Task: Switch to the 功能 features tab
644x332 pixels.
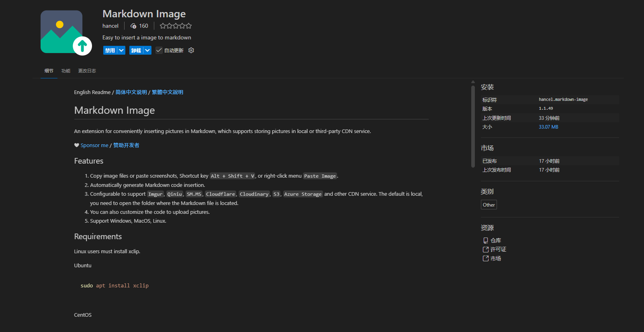Action: [x=66, y=71]
